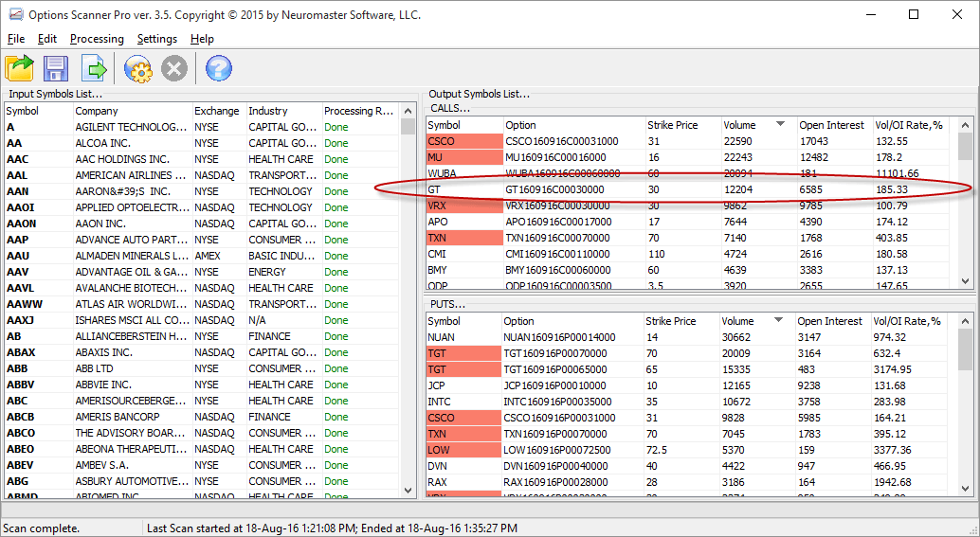980x537 pixels.
Task: Click CALLS list scrollbar down arrow
Action: [965, 281]
